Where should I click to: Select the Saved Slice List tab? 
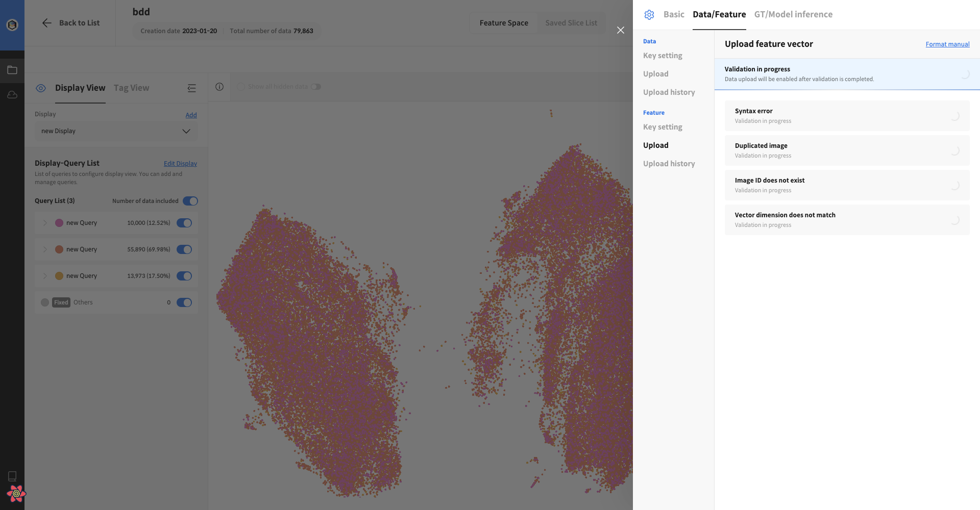[x=571, y=23]
